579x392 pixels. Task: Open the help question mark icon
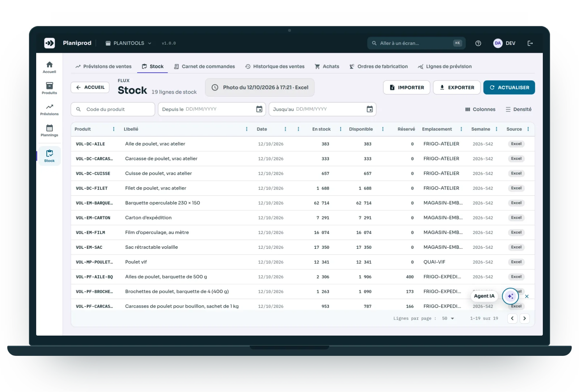478,43
